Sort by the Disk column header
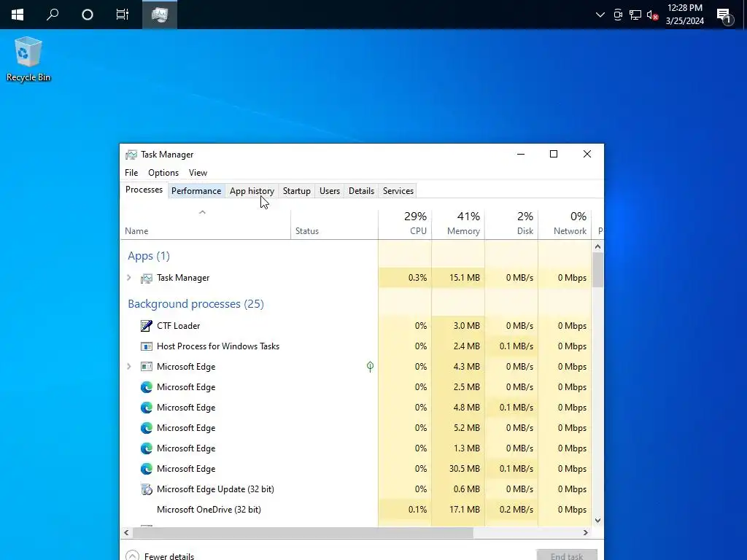Image resolution: width=747 pixels, height=560 pixels. click(511, 225)
